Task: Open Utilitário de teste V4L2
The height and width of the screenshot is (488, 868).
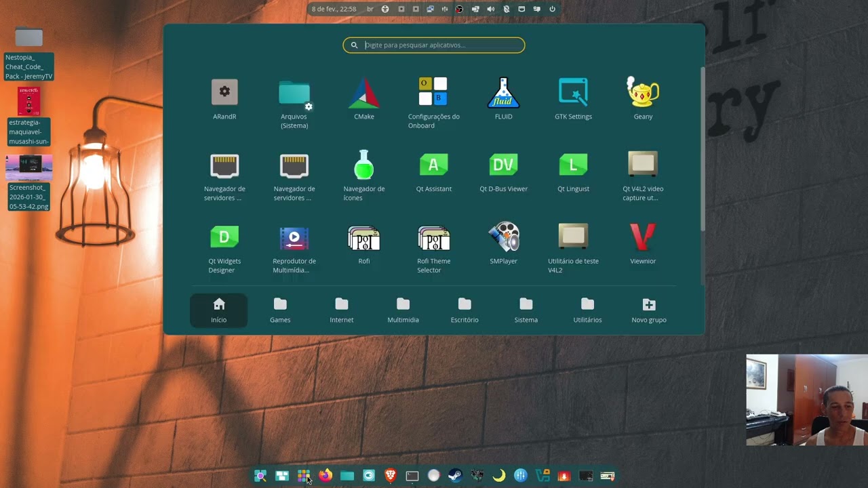Action: click(x=573, y=248)
